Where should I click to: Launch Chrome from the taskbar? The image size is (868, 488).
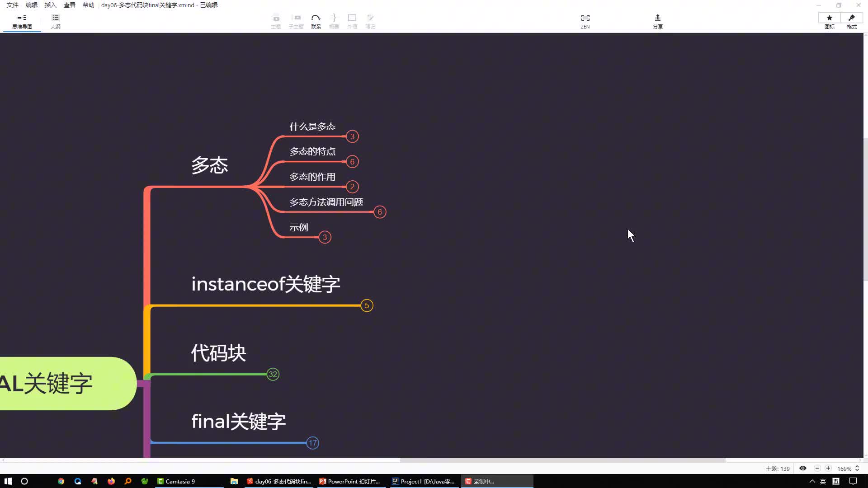(x=61, y=481)
